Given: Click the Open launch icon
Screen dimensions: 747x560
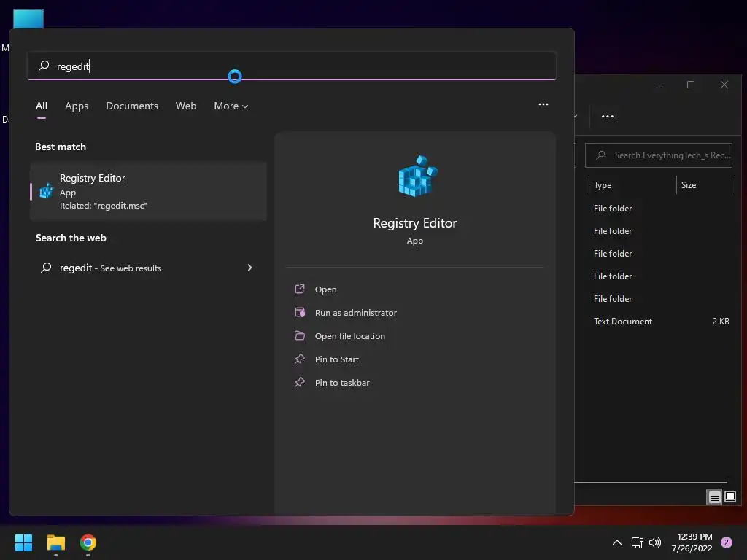Looking at the screenshot, I should pyautogui.click(x=300, y=289).
